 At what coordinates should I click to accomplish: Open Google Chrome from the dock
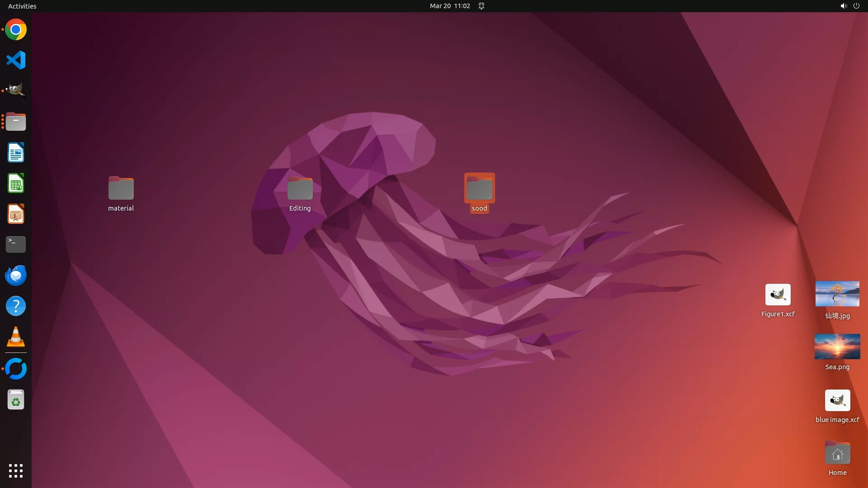(16, 30)
